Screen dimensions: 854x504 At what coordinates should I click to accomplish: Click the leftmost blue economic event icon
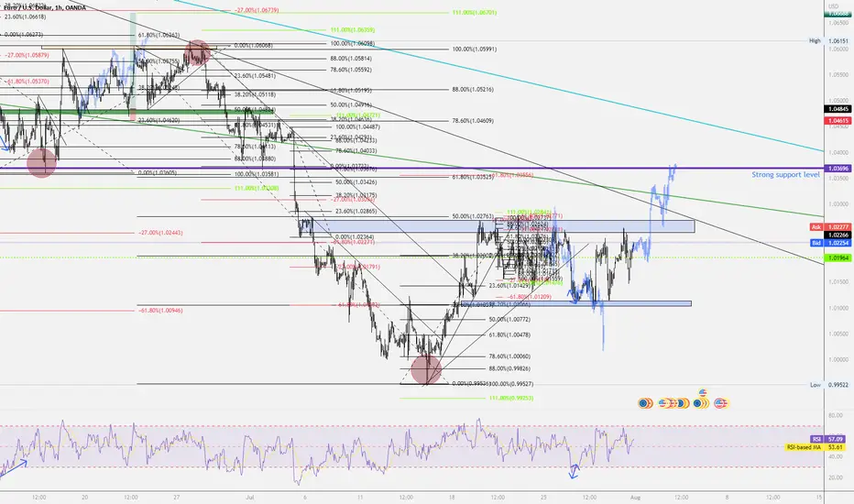pyautogui.click(x=645, y=403)
